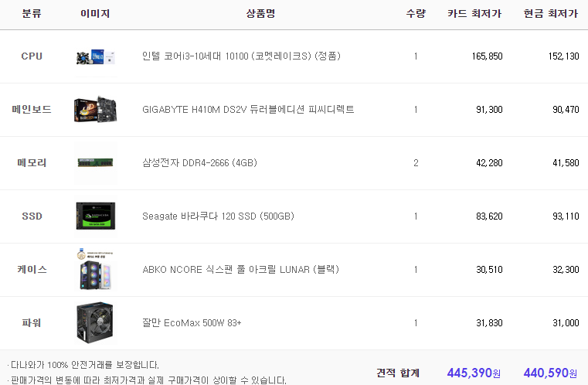Select the 상품명 column header
This screenshot has height=385, width=588.
260,13
